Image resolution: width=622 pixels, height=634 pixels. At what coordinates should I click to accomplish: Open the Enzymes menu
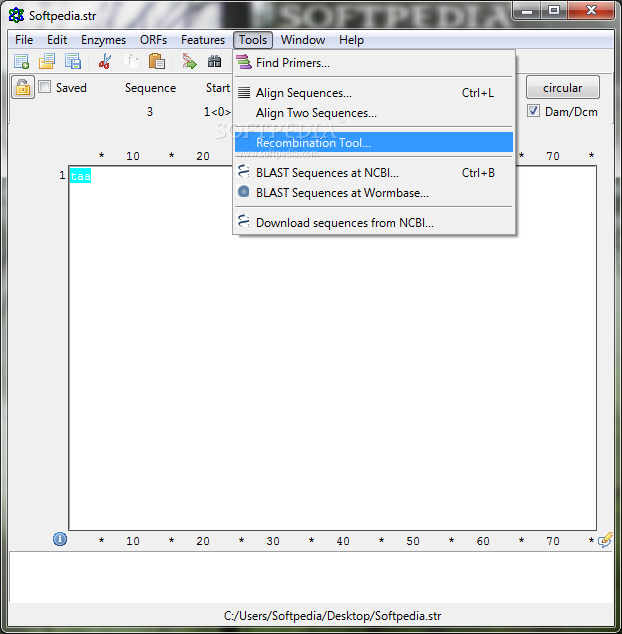[x=104, y=40]
